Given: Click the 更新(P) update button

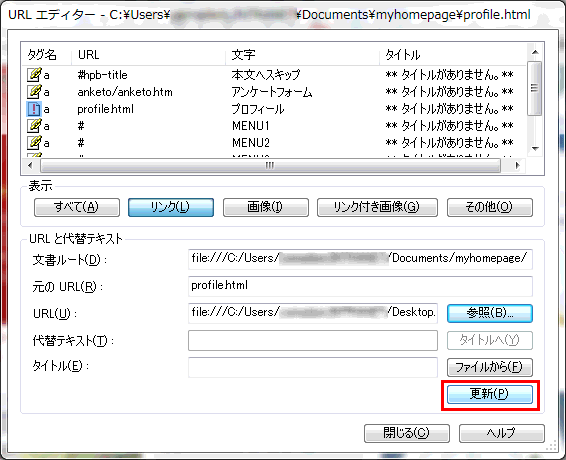Looking at the screenshot, I should tap(490, 394).
